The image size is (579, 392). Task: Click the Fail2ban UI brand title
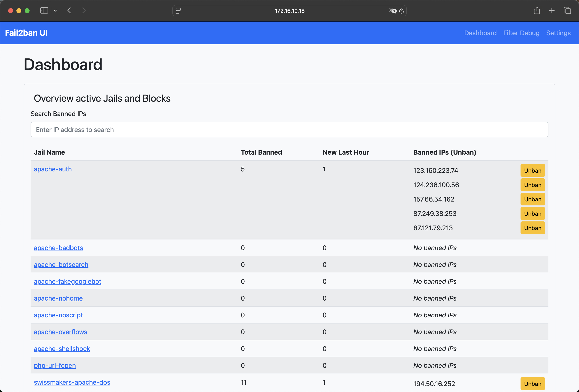point(26,33)
